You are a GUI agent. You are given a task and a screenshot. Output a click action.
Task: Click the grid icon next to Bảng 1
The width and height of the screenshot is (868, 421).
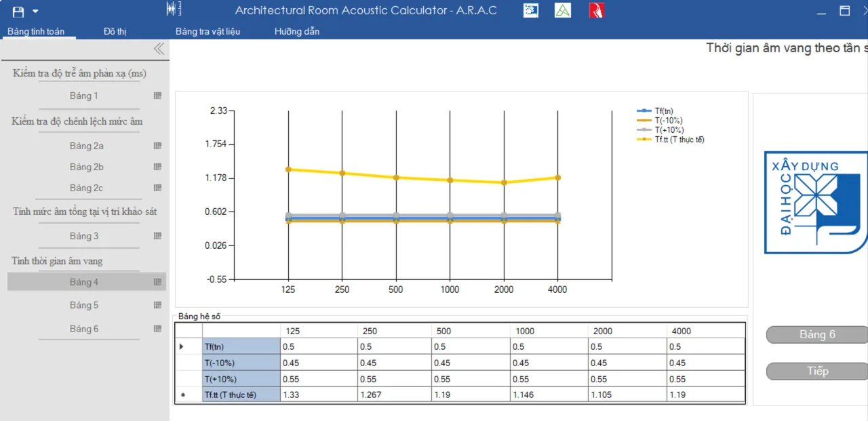click(x=157, y=96)
